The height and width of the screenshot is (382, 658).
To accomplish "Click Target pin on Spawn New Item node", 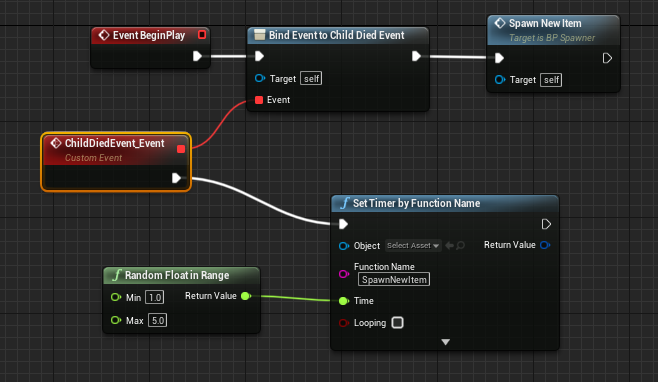I will click(500, 80).
